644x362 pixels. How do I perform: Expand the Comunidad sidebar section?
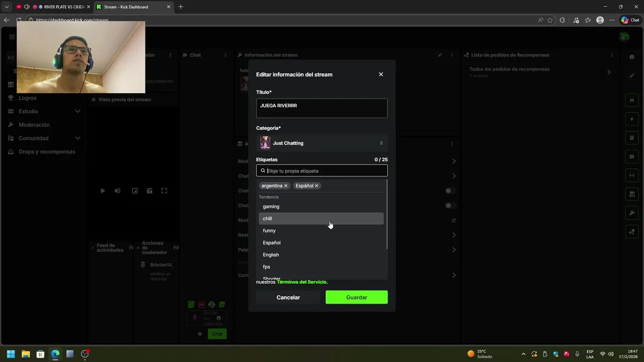click(x=44, y=138)
